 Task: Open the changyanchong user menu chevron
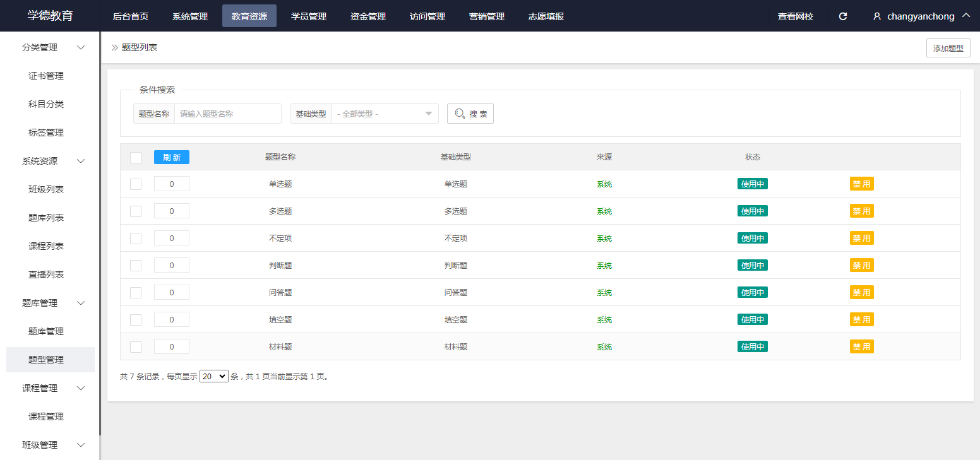coord(965,16)
